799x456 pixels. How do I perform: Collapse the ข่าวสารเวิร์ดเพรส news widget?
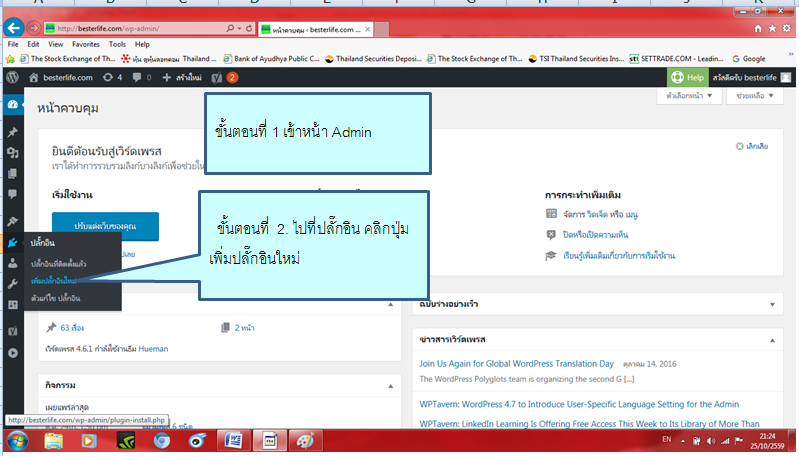(773, 340)
